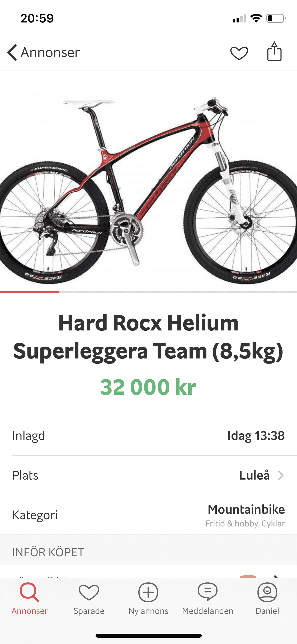
Task: Tap the back chevron beside Annonser
Action: coord(12,52)
